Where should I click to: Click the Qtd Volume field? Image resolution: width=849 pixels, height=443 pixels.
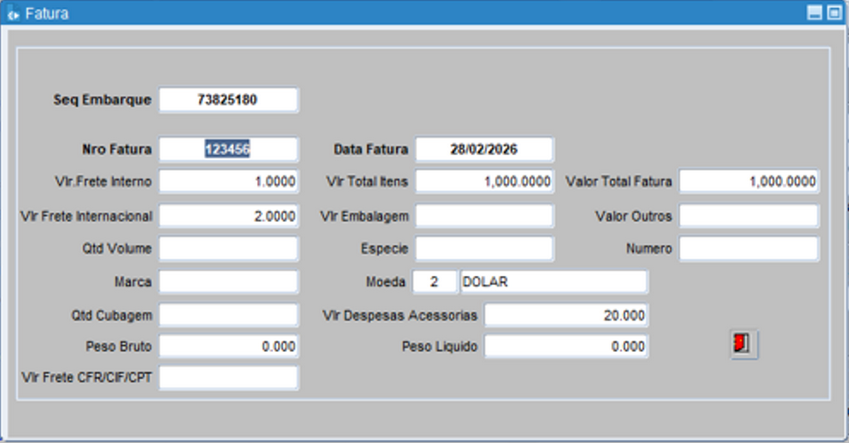(x=228, y=248)
